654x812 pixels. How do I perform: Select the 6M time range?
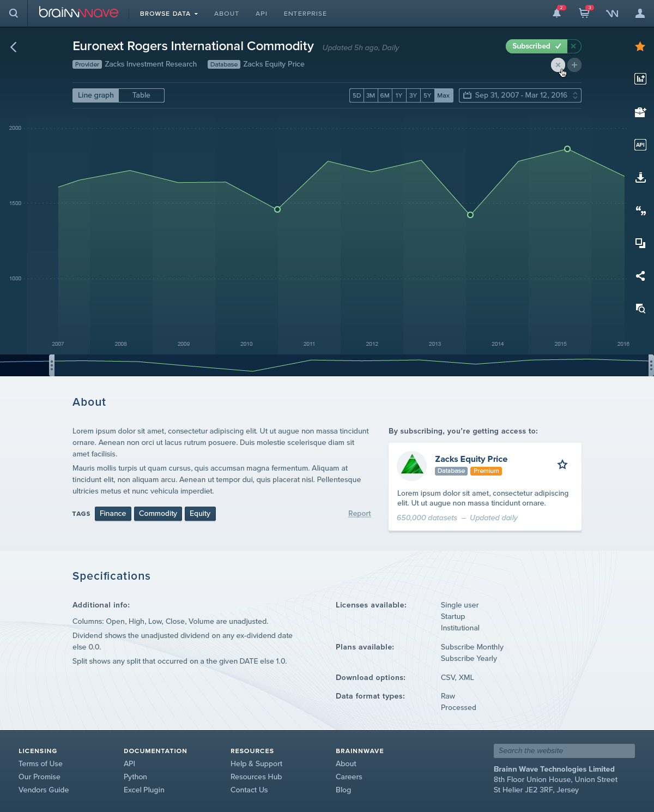pyautogui.click(x=385, y=95)
